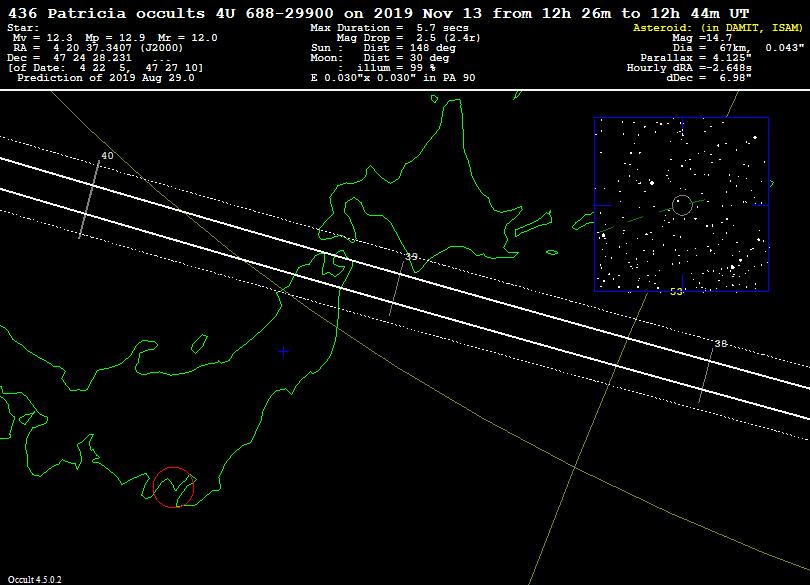Click the asteroid 'Mag =14.7' value
This screenshot has height=585, width=810.
(702, 38)
